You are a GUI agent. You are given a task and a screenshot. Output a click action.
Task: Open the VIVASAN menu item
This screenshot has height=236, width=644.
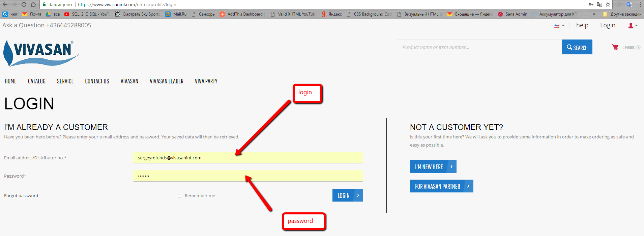[x=129, y=81]
